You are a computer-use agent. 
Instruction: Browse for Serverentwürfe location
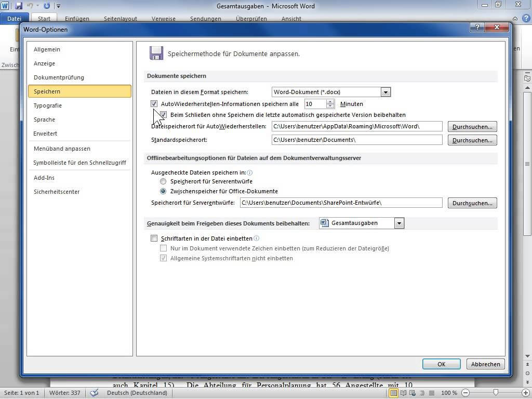[472, 203]
